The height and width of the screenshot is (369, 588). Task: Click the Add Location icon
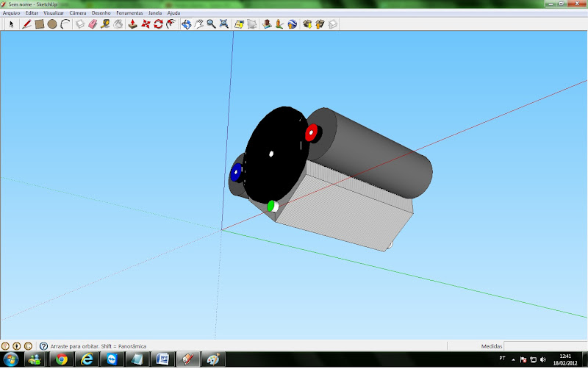point(239,24)
